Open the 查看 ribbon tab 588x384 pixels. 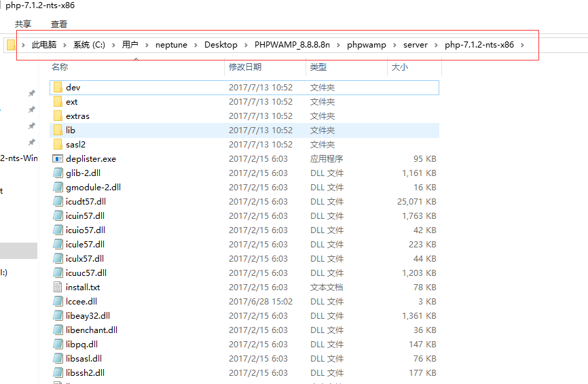[x=59, y=24]
